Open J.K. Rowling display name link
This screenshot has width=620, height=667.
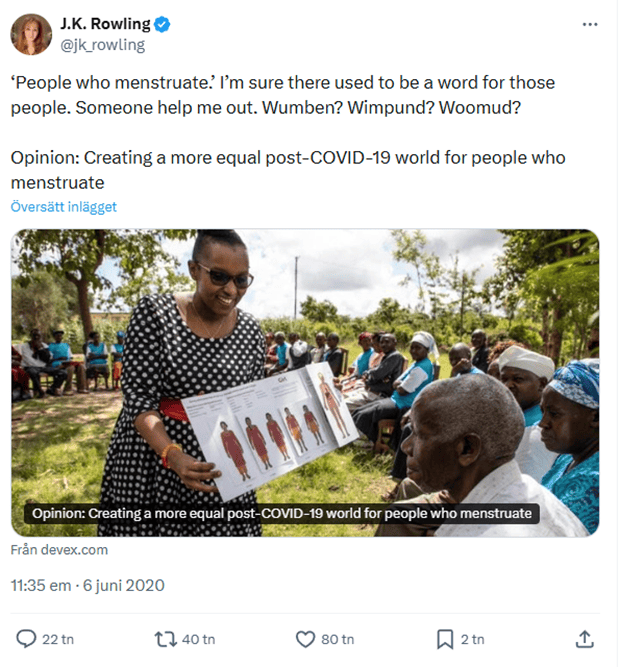coord(107,25)
